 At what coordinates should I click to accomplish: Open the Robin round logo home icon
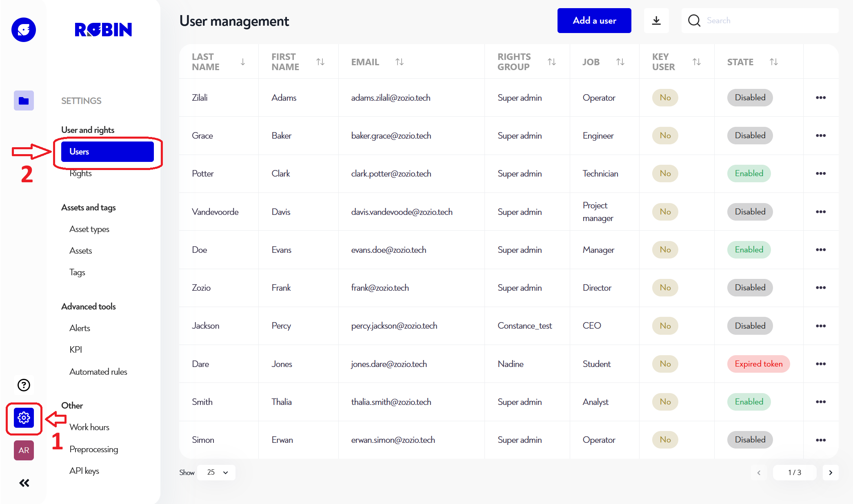[x=24, y=30]
